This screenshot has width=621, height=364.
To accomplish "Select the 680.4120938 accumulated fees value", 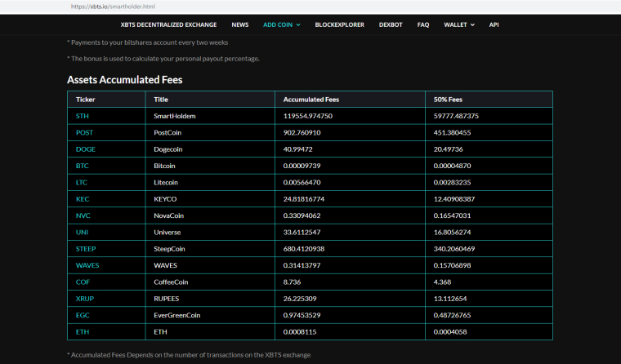I will click(x=304, y=249).
